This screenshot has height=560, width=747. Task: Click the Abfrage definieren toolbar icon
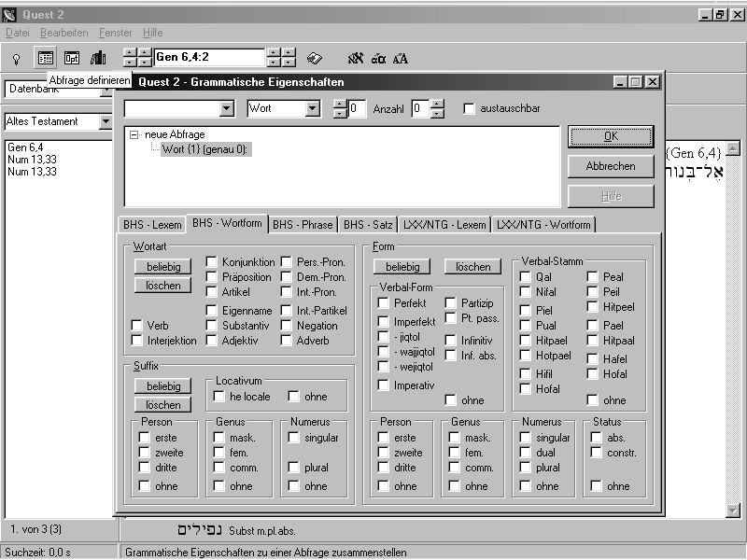45,58
